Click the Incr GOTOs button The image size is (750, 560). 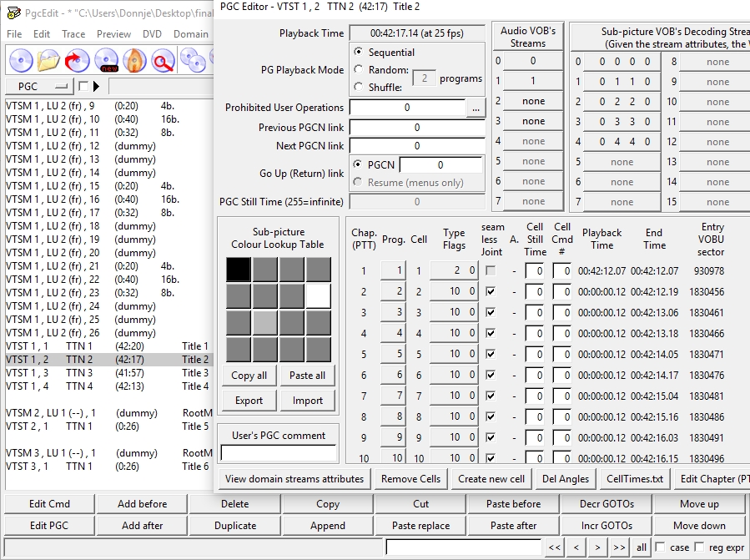(607, 526)
